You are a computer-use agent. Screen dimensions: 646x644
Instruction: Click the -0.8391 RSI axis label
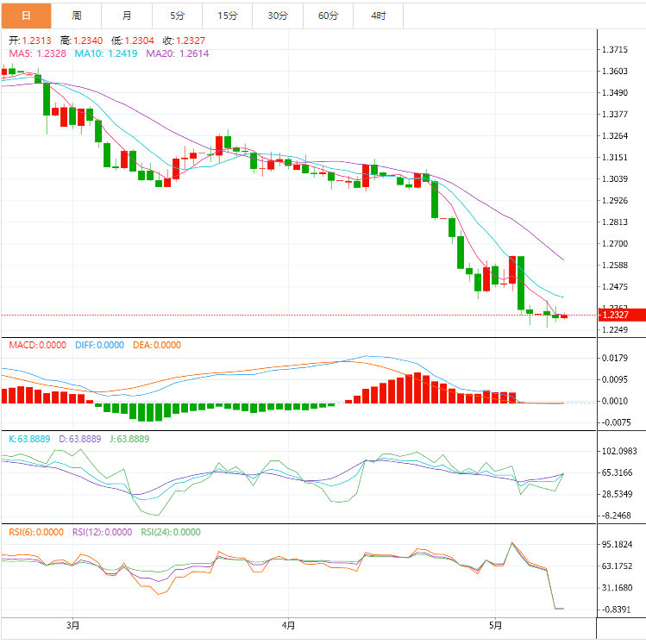pos(616,610)
